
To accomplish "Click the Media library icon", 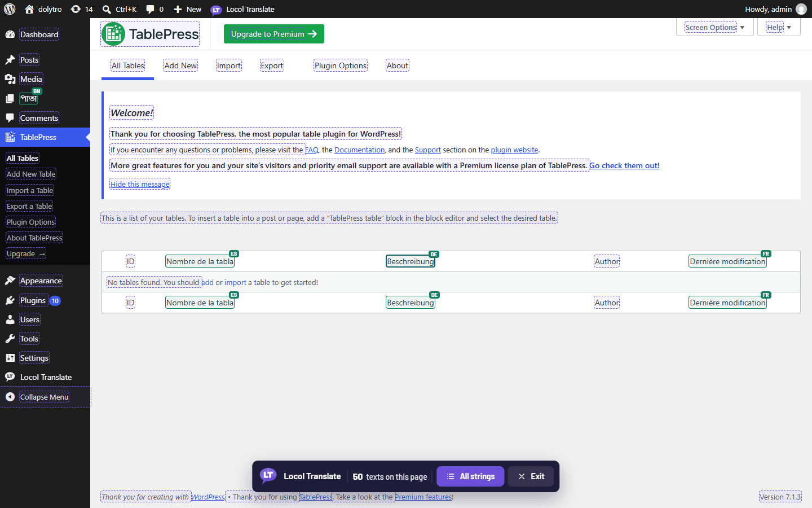I will (x=10, y=79).
